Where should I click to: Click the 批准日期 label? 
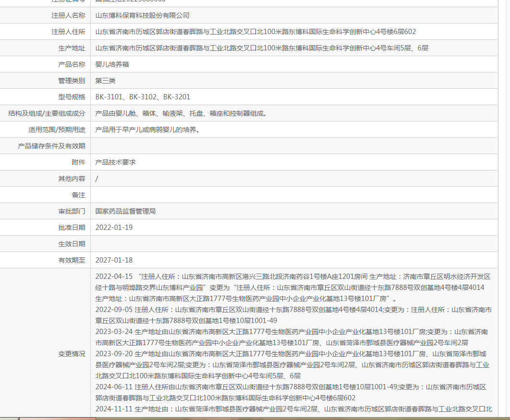click(72, 228)
